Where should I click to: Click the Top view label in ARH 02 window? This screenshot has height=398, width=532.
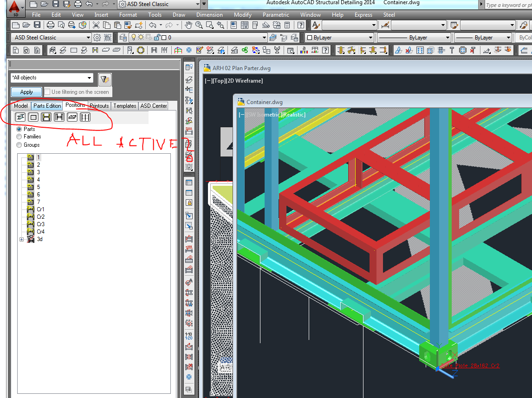coord(219,81)
